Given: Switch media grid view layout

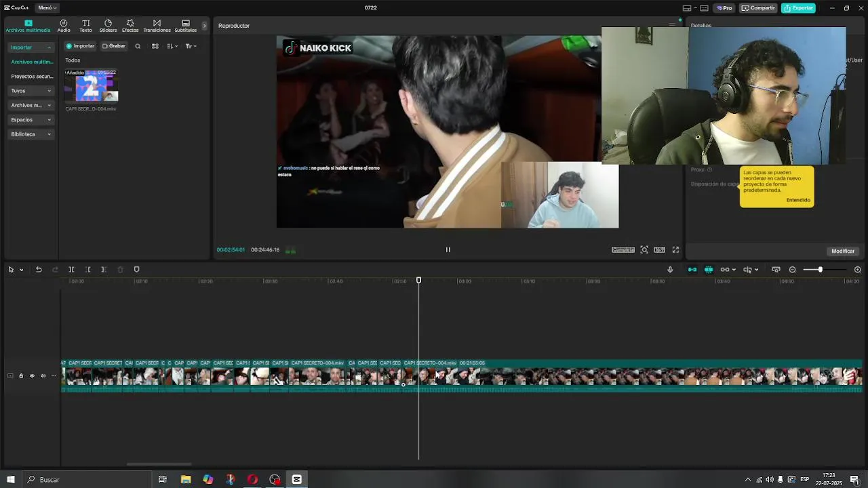Looking at the screenshot, I should pos(155,46).
